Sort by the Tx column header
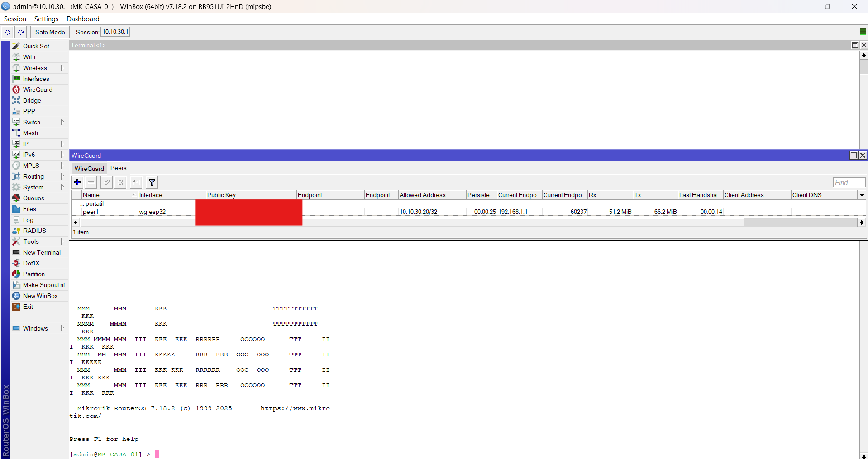Viewport: 868px width, 459px height. [655, 195]
